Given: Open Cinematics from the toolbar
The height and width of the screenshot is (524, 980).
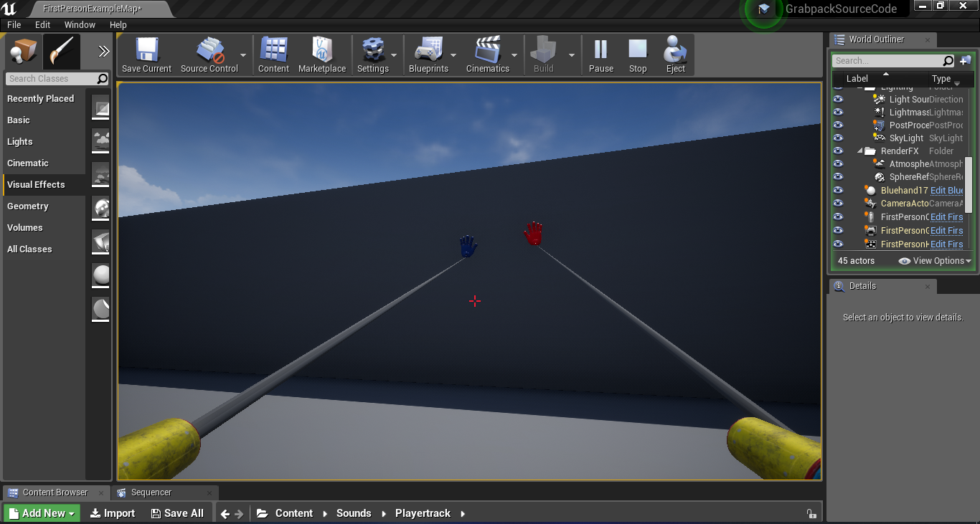Looking at the screenshot, I should click(x=486, y=49).
